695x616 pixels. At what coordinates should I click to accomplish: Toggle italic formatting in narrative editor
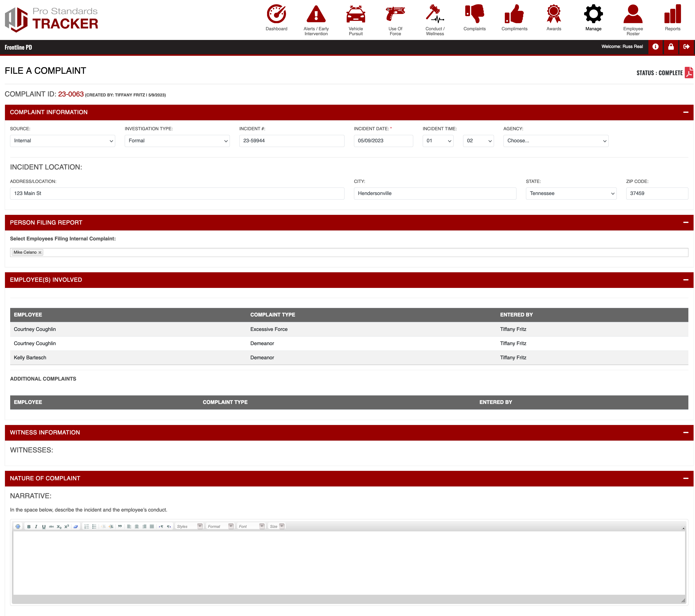36,526
